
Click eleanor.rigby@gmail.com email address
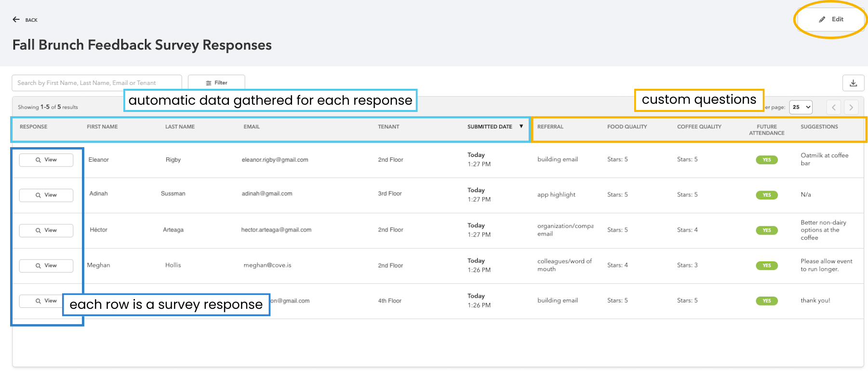click(275, 160)
